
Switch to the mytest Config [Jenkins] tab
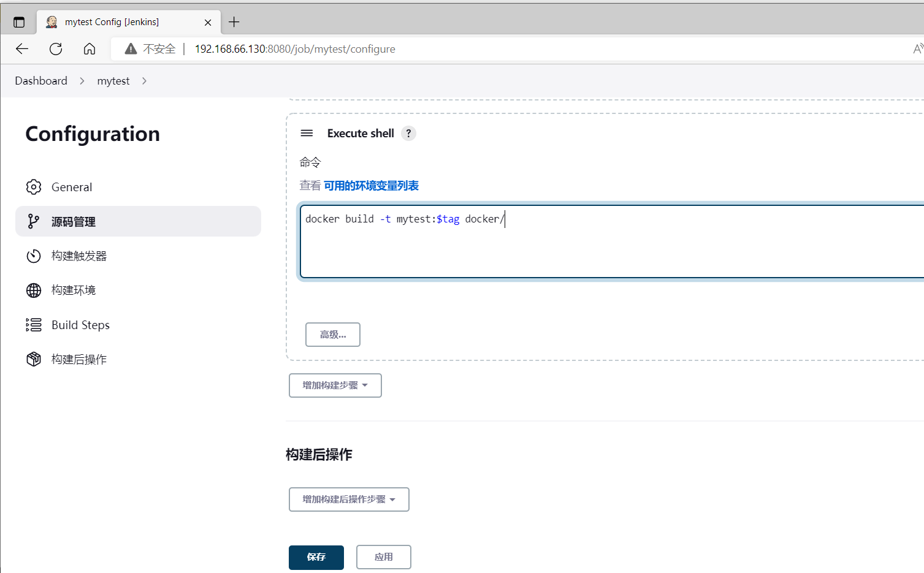coord(129,22)
